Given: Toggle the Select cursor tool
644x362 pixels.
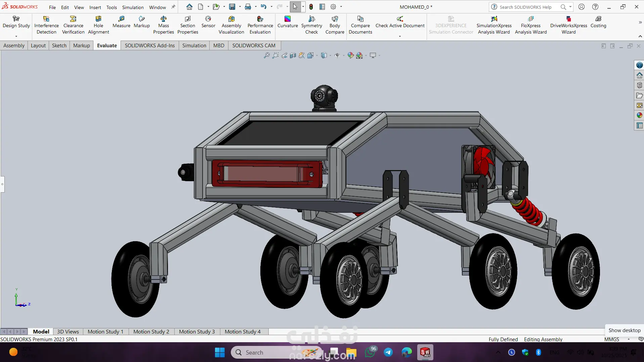Looking at the screenshot, I should [x=295, y=7].
